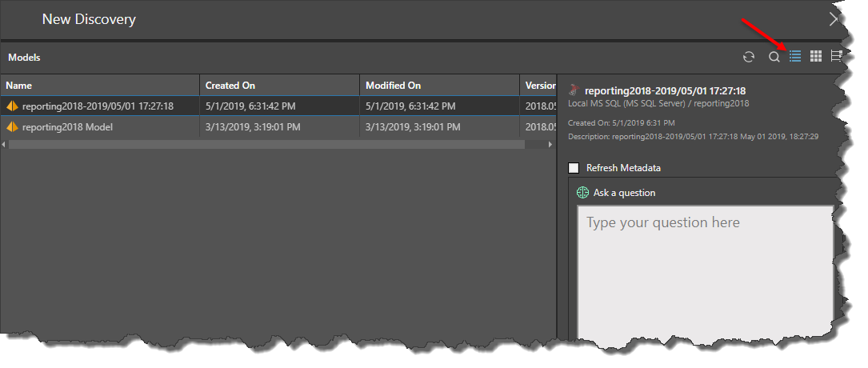Click the refresh models icon

pos(749,57)
